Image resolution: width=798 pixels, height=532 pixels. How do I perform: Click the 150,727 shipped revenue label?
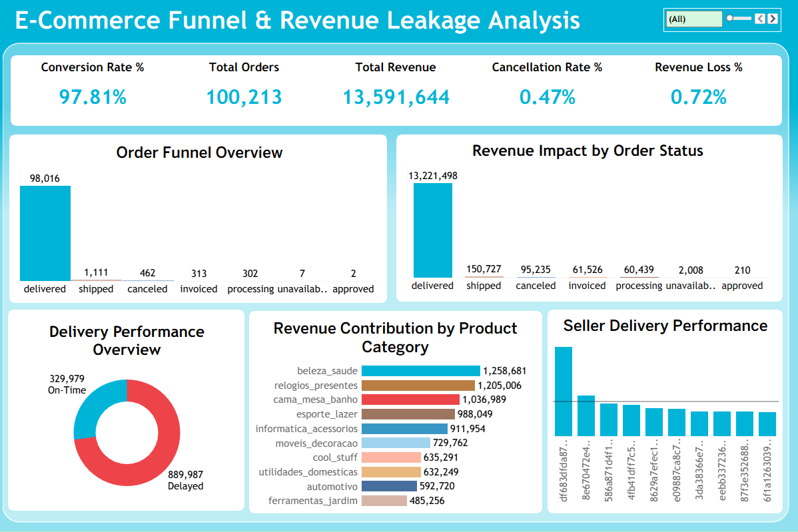coord(484,269)
